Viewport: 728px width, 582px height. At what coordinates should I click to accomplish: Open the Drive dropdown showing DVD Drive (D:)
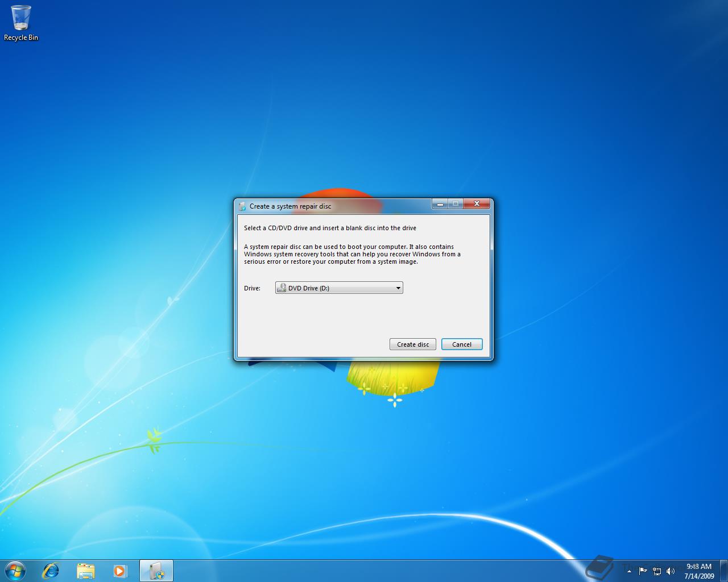coord(339,288)
